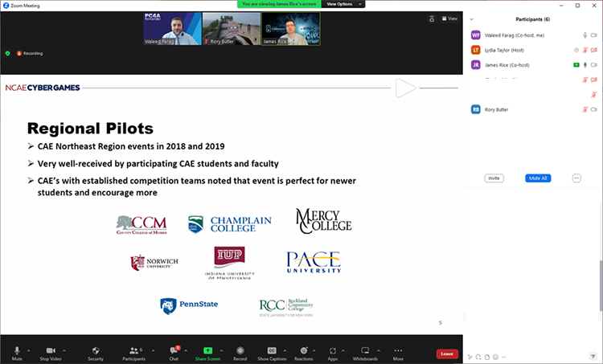The height and width of the screenshot is (364, 603).
Task: Click the file attachment icon in chat
Action: [x=487, y=357]
